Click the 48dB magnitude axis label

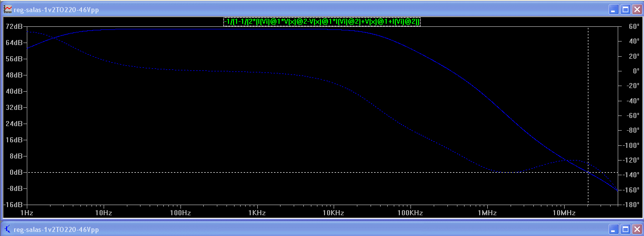point(14,75)
